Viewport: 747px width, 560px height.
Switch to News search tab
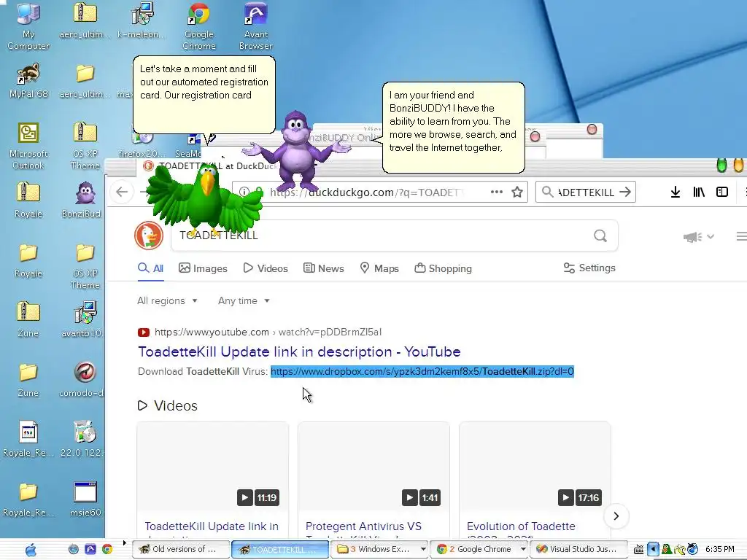coord(323,268)
